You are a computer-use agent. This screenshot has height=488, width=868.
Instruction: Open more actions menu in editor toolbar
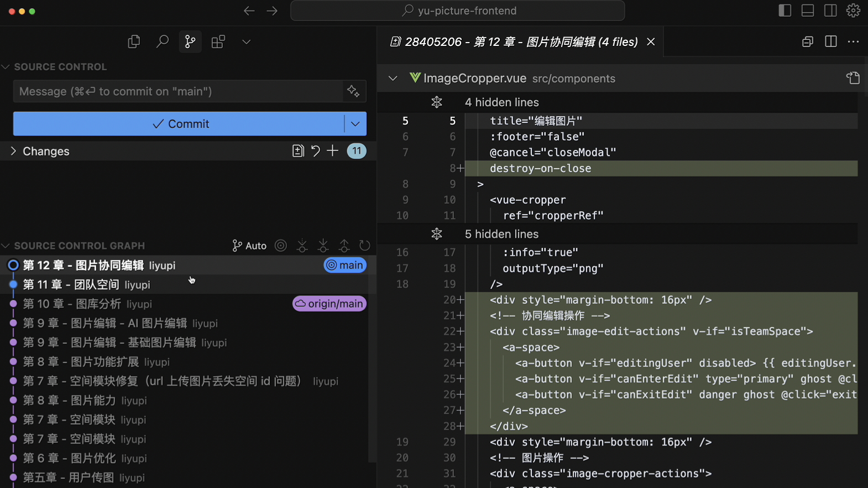pyautogui.click(x=853, y=41)
